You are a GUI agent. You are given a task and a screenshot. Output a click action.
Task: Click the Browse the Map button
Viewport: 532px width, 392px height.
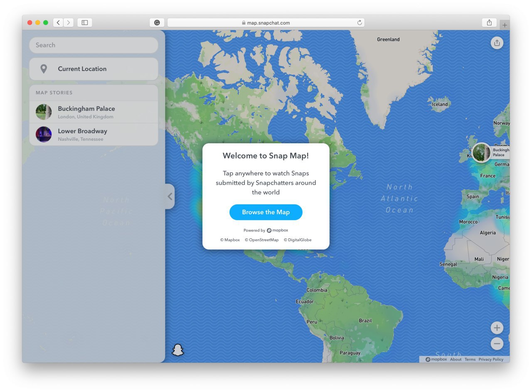pyautogui.click(x=266, y=212)
